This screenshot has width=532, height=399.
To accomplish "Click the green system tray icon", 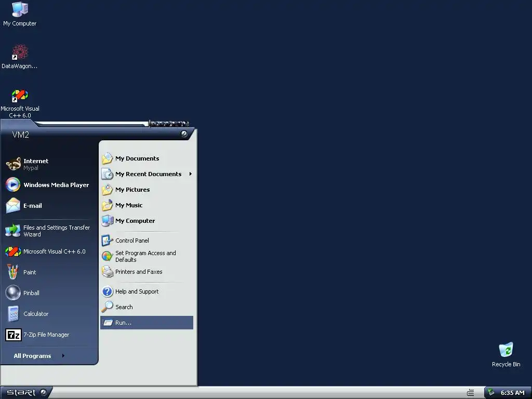I will [x=491, y=393].
